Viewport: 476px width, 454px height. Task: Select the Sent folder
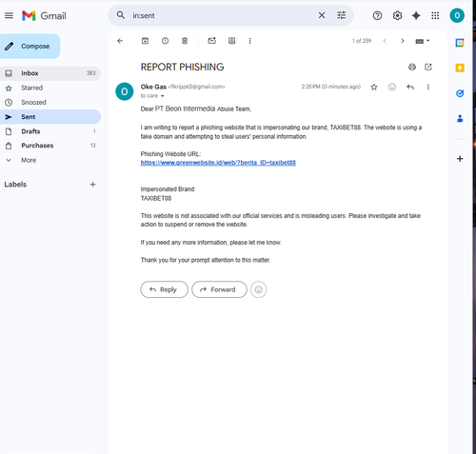coord(50,117)
